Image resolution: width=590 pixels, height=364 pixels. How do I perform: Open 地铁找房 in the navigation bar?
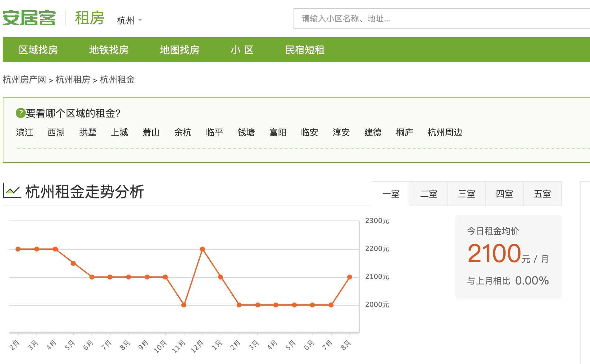[x=109, y=50]
